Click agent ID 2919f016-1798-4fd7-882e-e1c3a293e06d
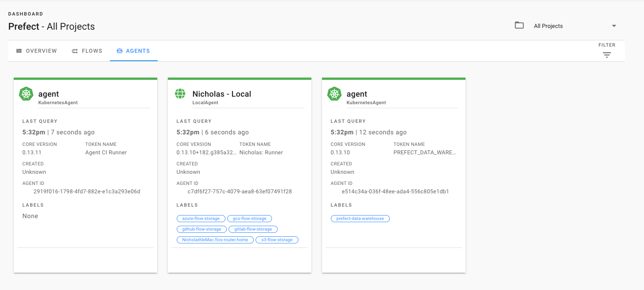This screenshot has height=290, width=644. click(87, 192)
